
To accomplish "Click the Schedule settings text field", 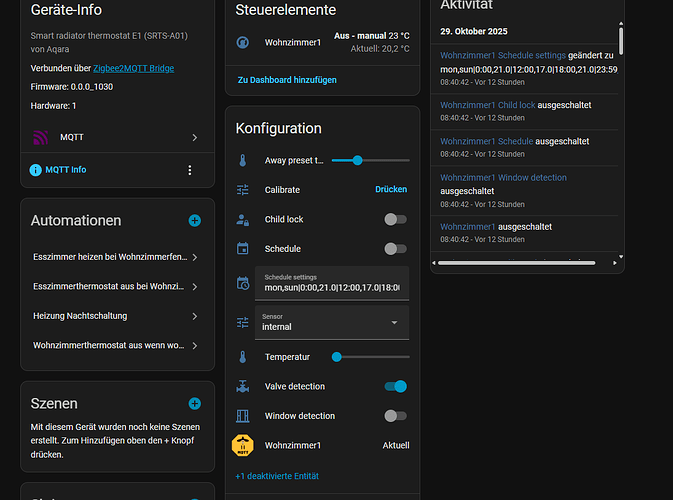I will pos(332,283).
